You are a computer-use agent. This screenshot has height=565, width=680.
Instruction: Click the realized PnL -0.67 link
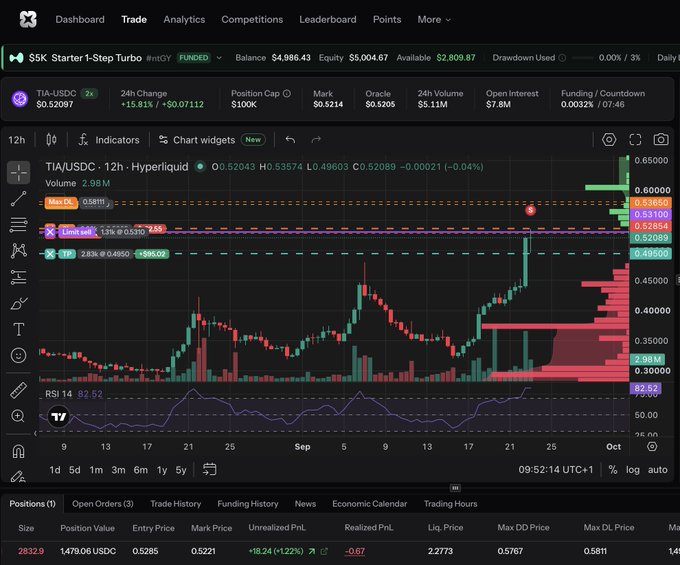[355, 551]
